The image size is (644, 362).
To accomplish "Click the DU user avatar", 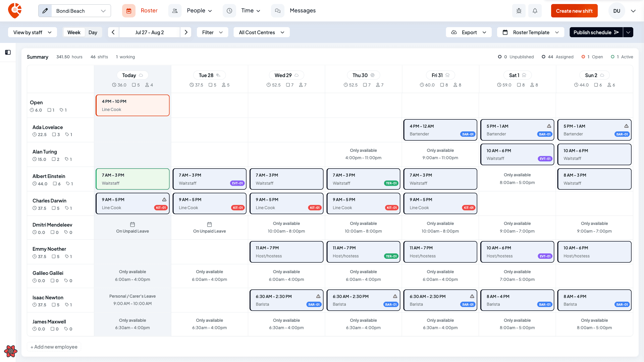I will (616, 11).
